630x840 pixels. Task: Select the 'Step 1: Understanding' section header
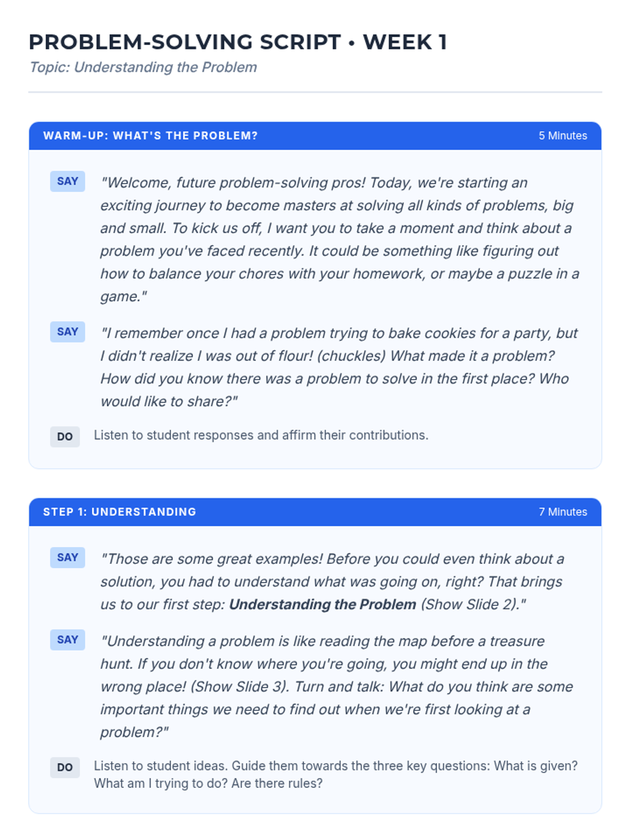119,512
